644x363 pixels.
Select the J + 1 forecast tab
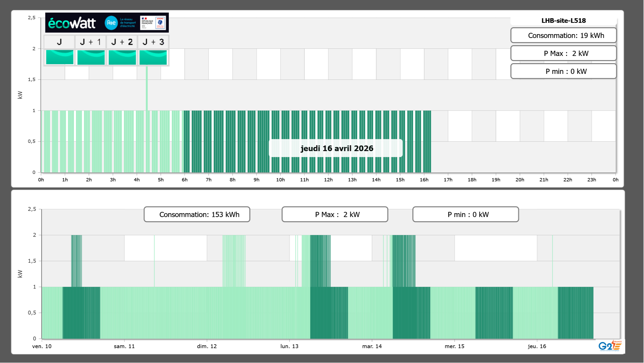[x=91, y=42]
